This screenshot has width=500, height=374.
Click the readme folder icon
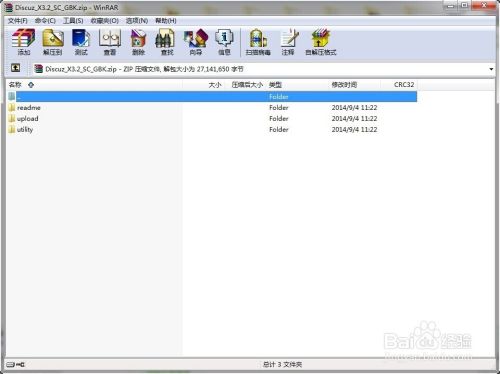12,107
